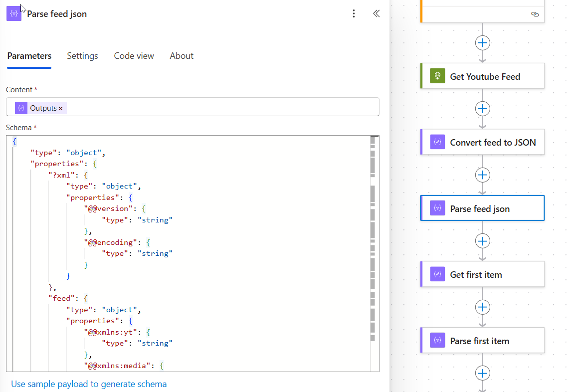Collapse the panel with double chevron
Screen dimensions: 575x392
[x=376, y=13]
